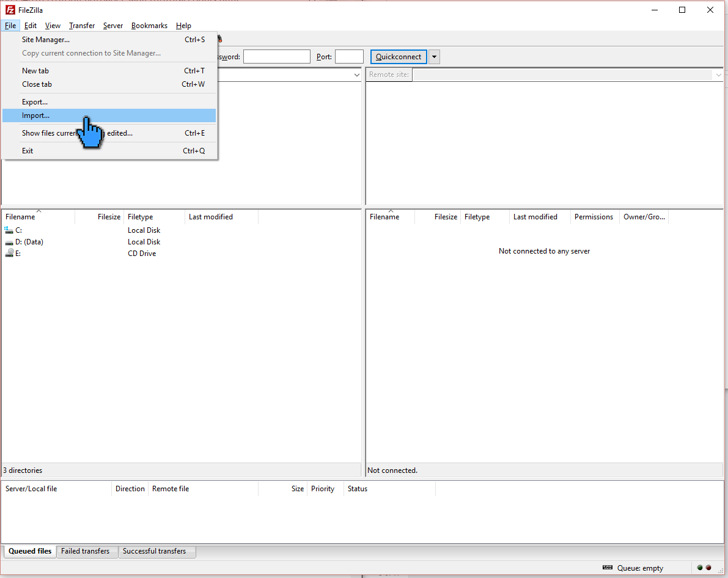This screenshot has height=578, width=728.
Task: Select the D: (Data) drive icon
Action: coord(8,241)
